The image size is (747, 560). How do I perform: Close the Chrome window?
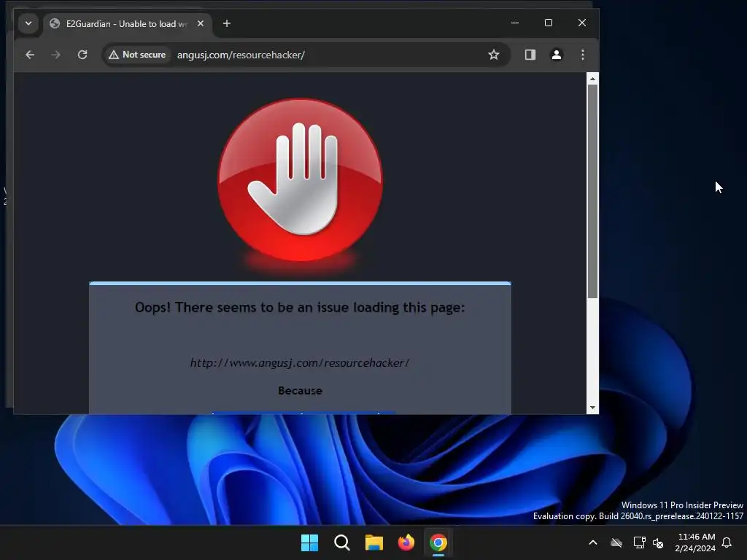click(581, 23)
